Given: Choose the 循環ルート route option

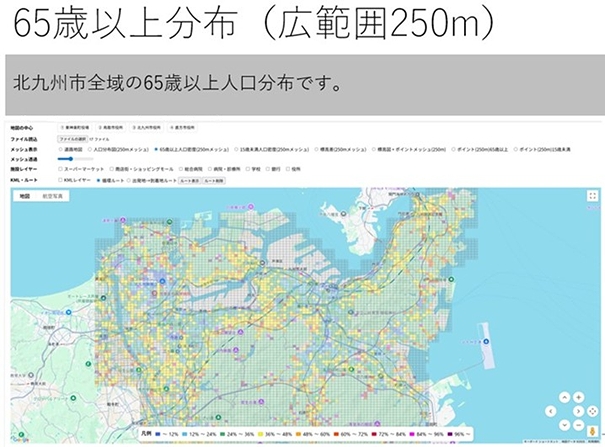Looking at the screenshot, I should point(100,180).
